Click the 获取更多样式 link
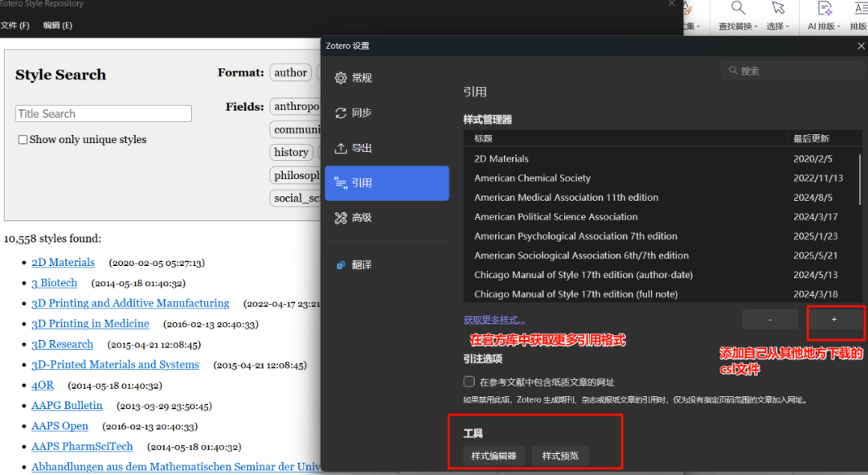 [493, 320]
